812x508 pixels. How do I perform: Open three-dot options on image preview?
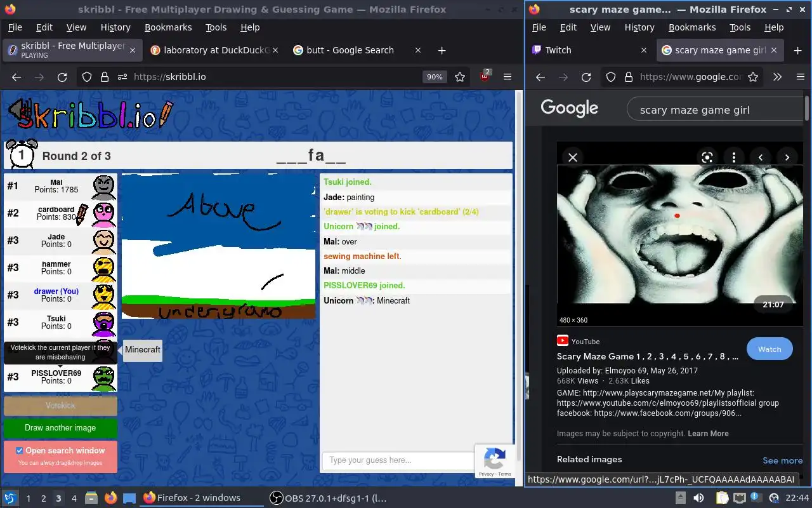tap(734, 157)
